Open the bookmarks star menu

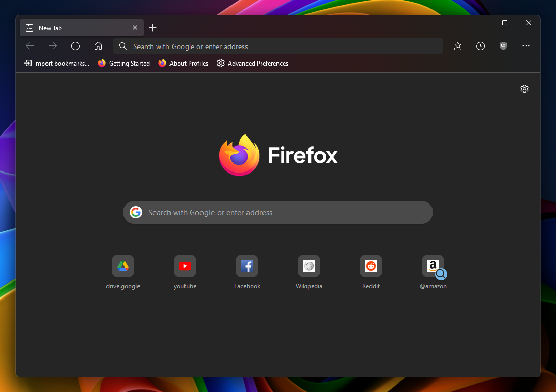[x=458, y=46]
